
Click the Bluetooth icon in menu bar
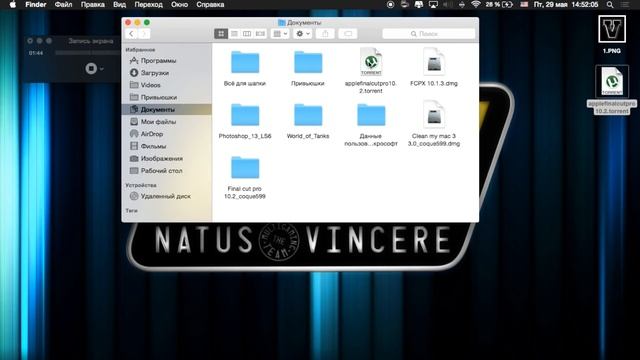click(462, 4)
